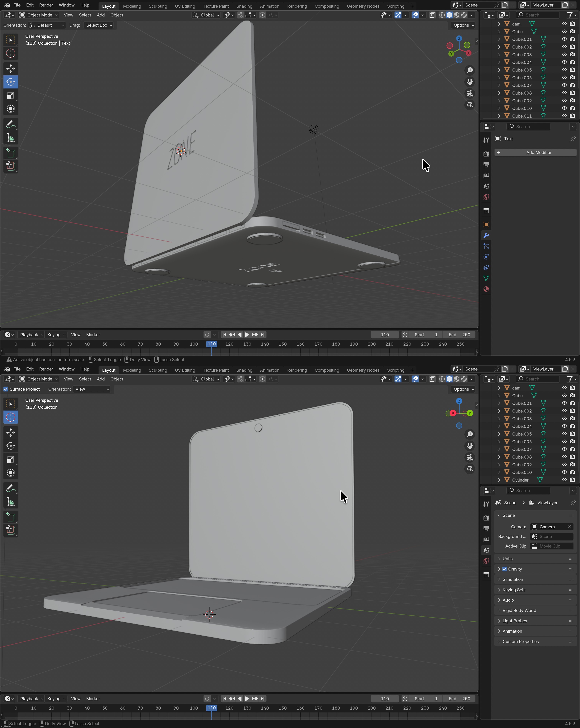This screenshot has width=580, height=728.
Task: Select the Measure tool
Action: [x=11, y=138]
